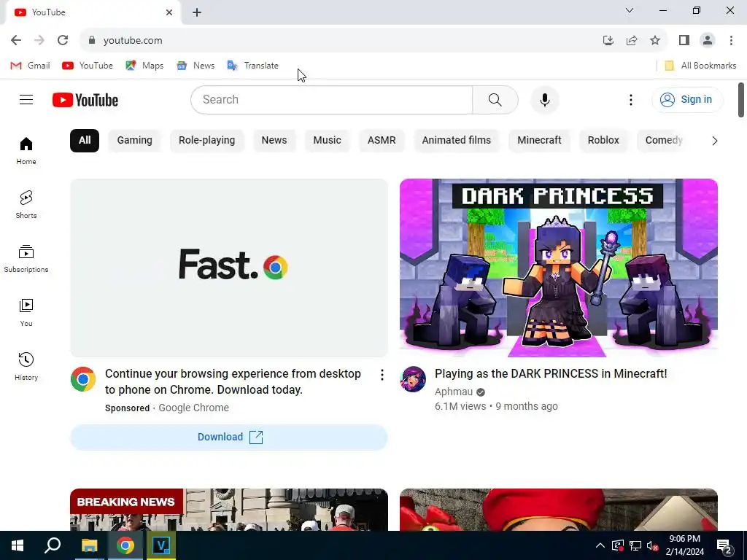
Task: Show more category chips with right arrow
Action: click(x=715, y=141)
